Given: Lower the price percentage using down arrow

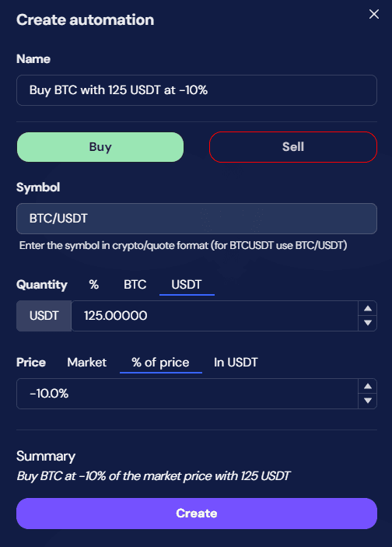Looking at the screenshot, I should (x=368, y=401).
